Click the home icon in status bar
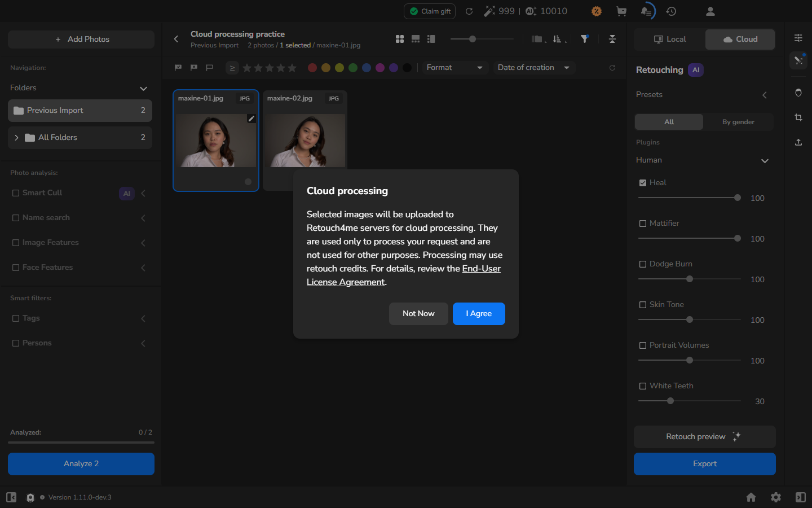The width and height of the screenshot is (812, 508). (751, 497)
